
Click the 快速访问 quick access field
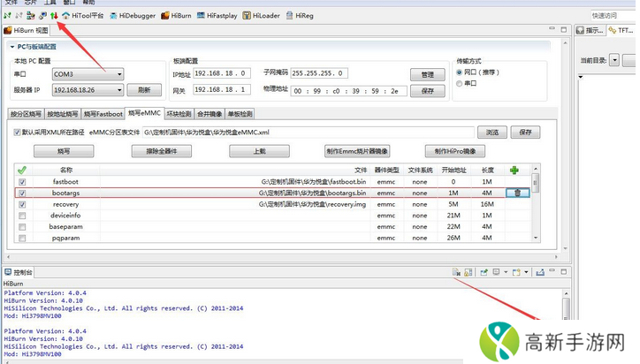(614, 15)
